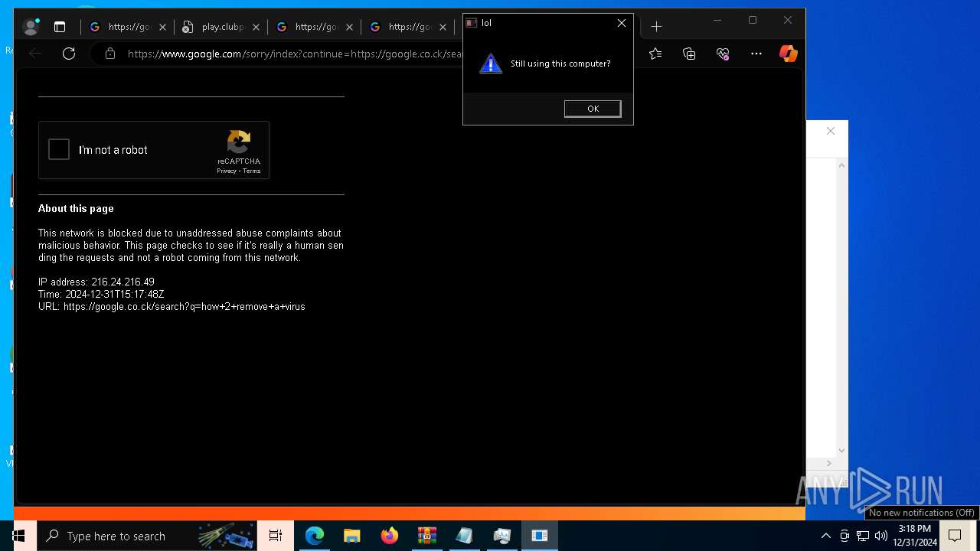Switch to the play.clubp tab
Image resolution: width=980 pixels, height=551 pixels.
click(221, 27)
